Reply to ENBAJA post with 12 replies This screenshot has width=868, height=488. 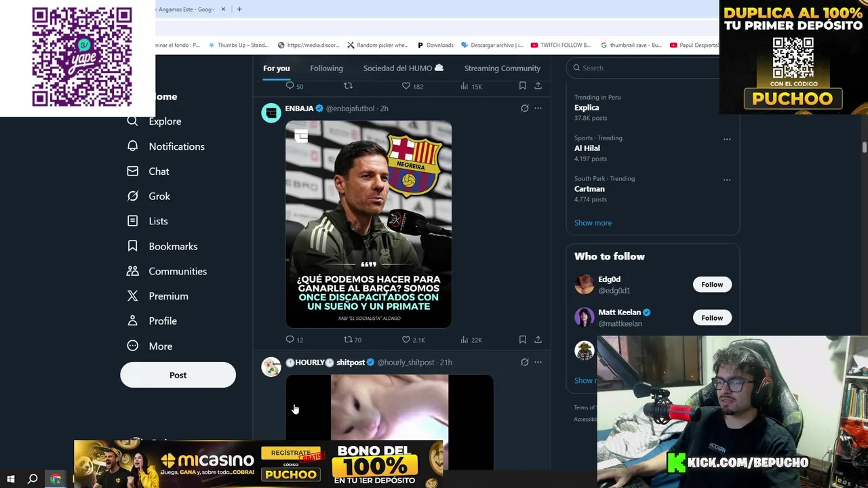pyautogui.click(x=294, y=340)
